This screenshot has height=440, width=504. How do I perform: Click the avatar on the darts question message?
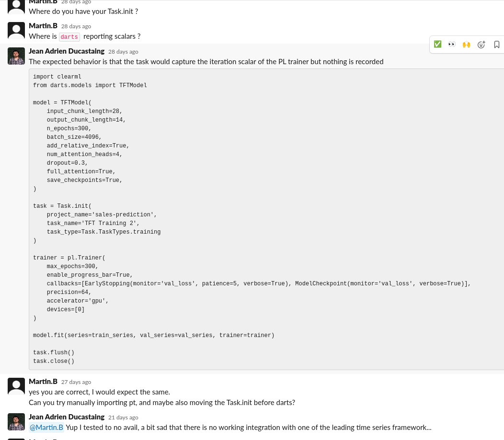point(16,30)
